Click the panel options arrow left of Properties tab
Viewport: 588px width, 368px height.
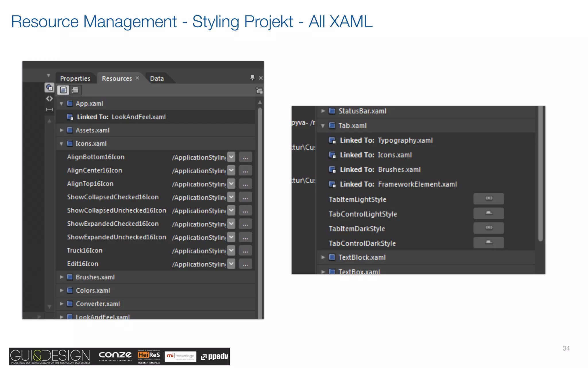[49, 76]
